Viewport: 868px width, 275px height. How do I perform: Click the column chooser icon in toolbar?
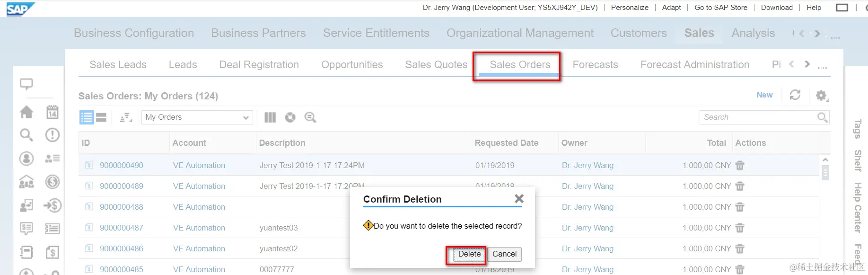pyautogui.click(x=270, y=117)
